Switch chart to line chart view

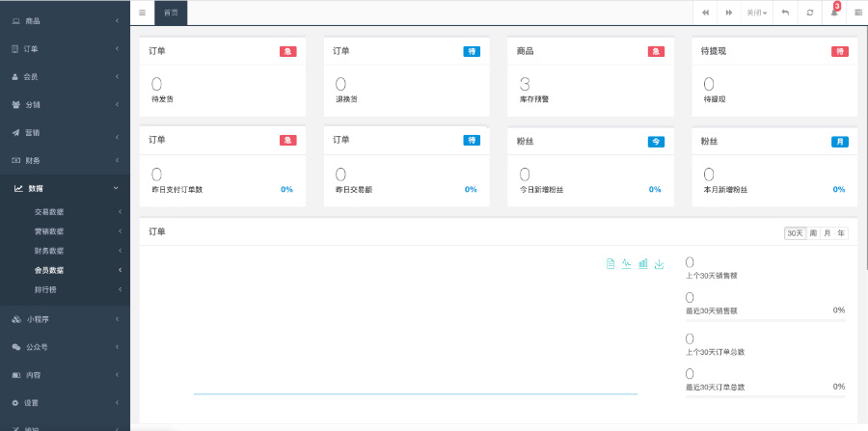[x=626, y=263]
